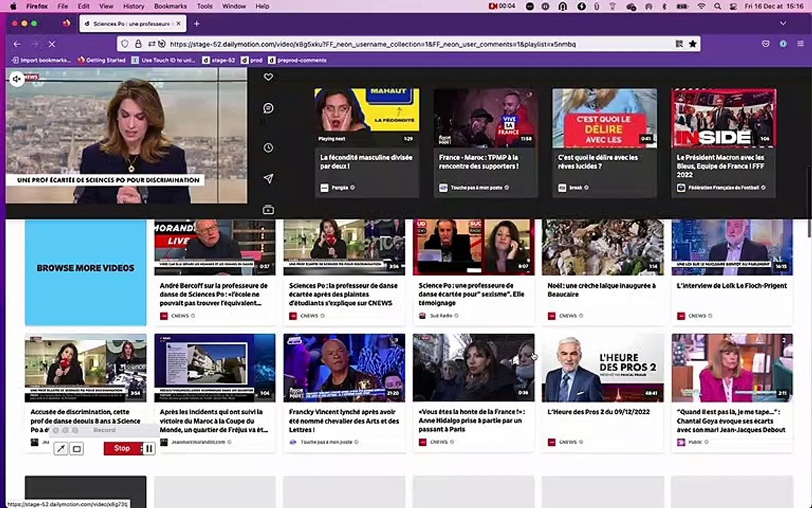Open the Bookmarks menu
This screenshot has width=812, height=508.
[x=171, y=6]
